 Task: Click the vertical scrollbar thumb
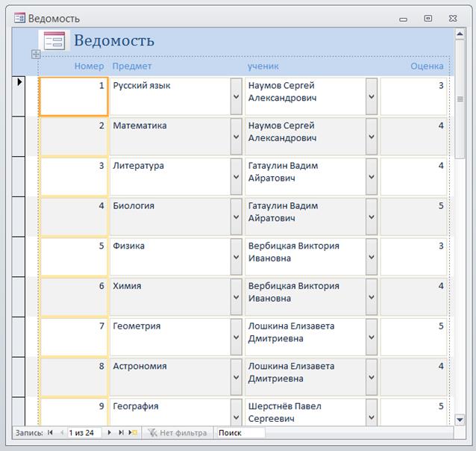[460, 99]
